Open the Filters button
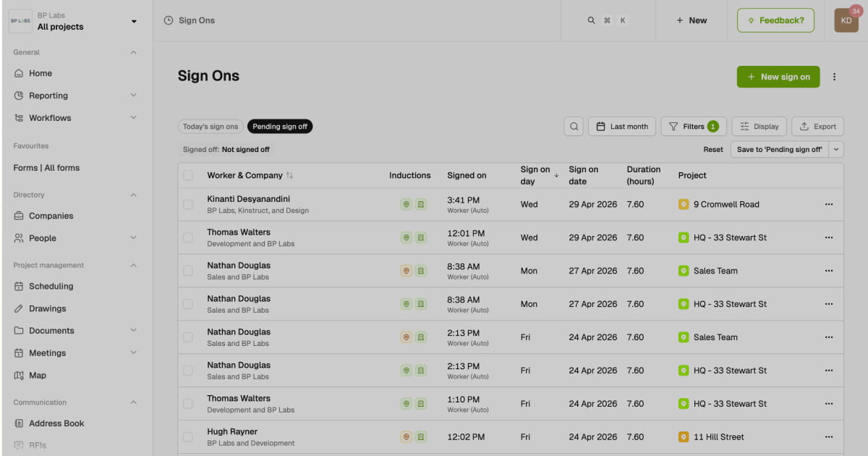 click(694, 127)
